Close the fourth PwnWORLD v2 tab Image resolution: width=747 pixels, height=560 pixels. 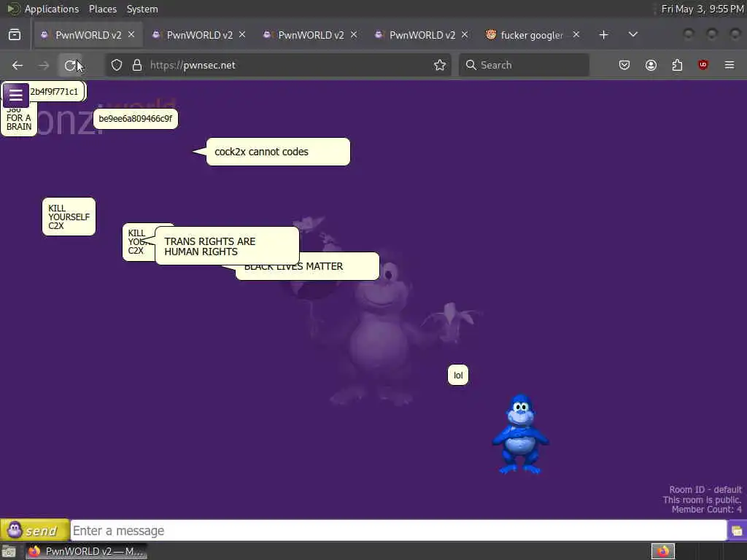465,35
